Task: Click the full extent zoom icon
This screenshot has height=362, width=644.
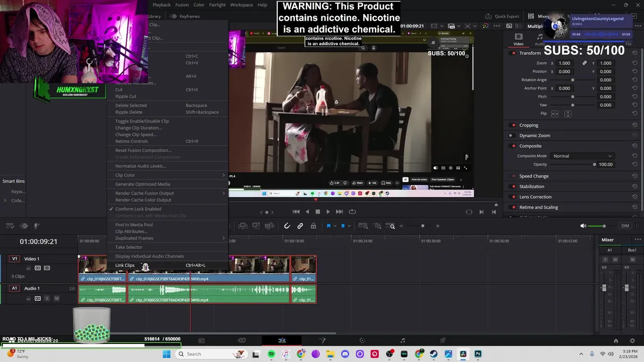Action: (x=363, y=226)
